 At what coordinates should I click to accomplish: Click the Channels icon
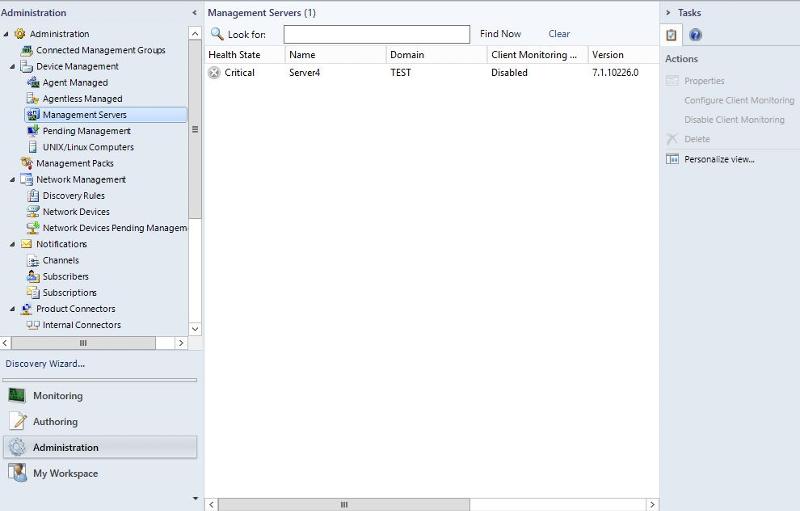[x=33, y=261]
